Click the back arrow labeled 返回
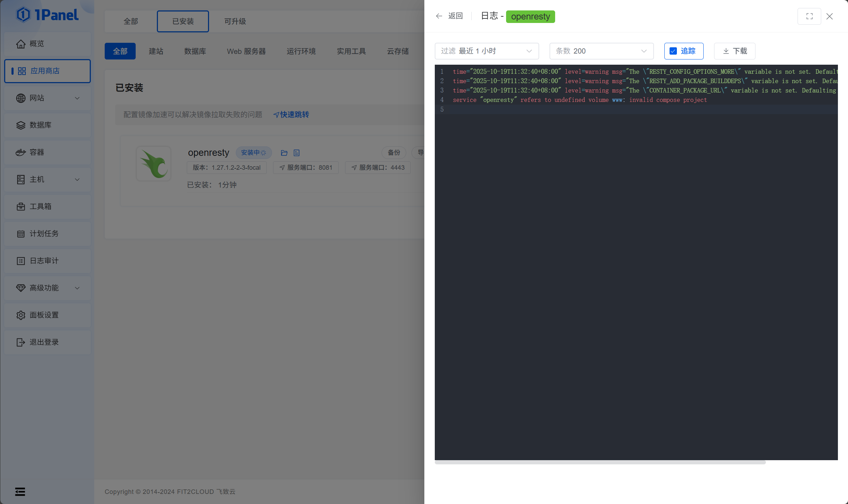This screenshot has height=504, width=848. coord(449,16)
